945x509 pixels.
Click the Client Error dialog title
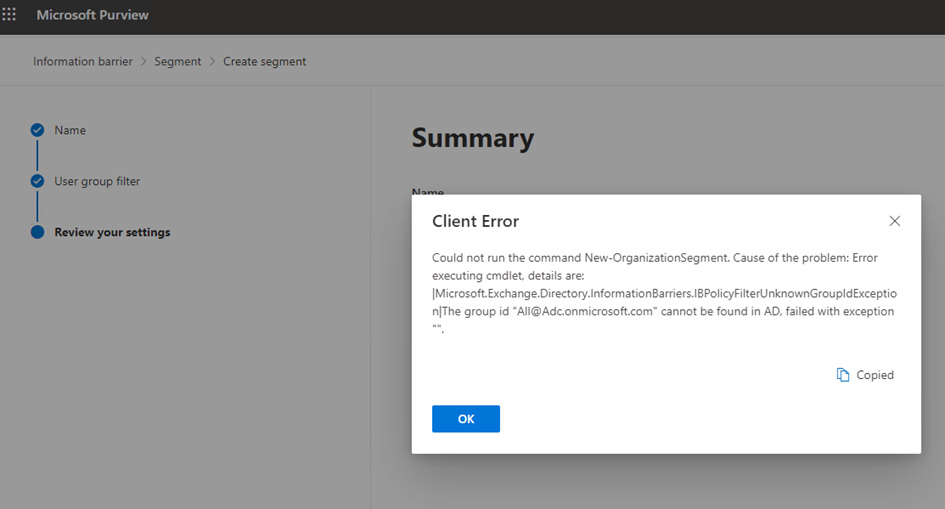tap(475, 221)
